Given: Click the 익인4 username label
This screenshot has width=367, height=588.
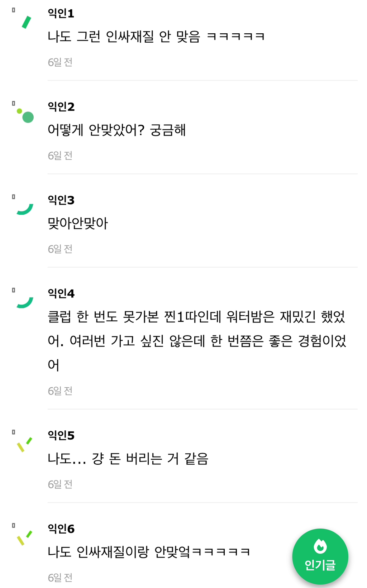Looking at the screenshot, I should coord(61,293).
